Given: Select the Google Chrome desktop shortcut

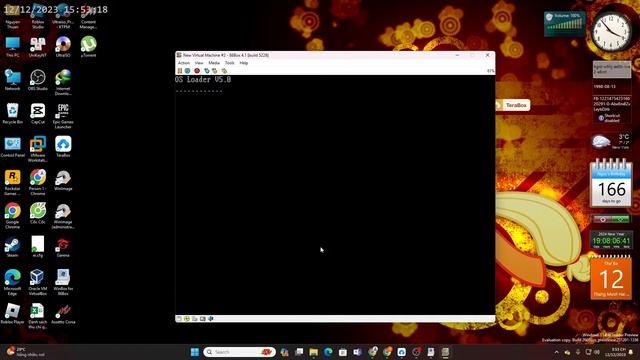Looking at the screenshot, I should 12,216.
